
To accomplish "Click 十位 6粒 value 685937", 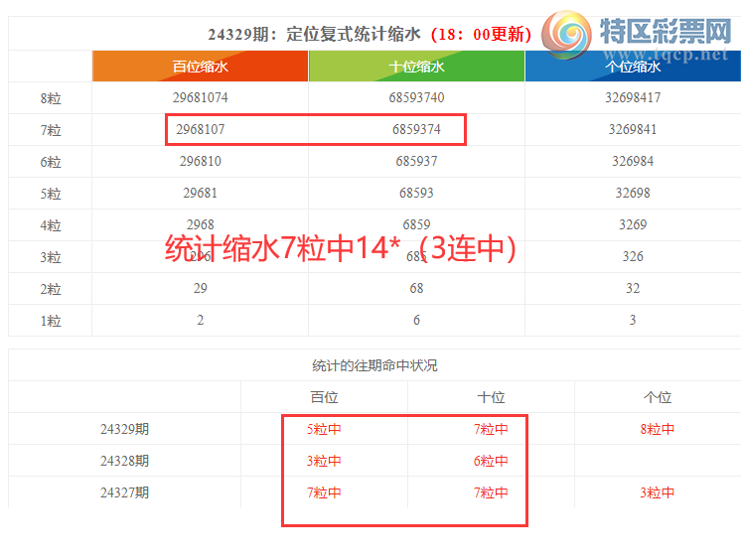I will 416,161.
